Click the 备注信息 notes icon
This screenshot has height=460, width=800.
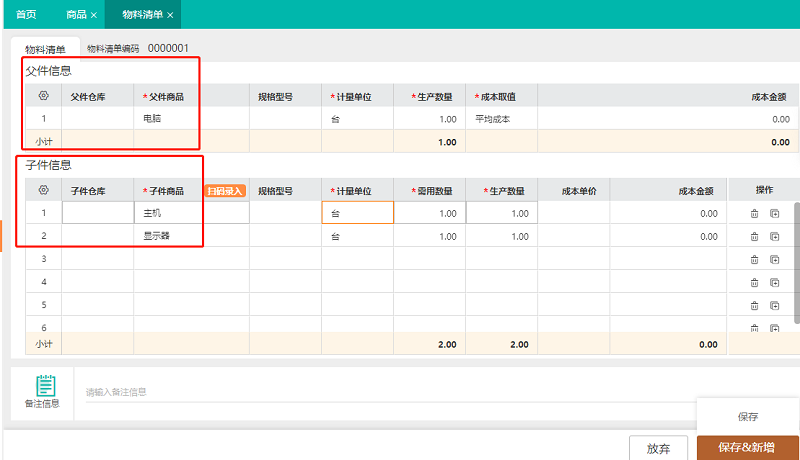coord(45,387)
